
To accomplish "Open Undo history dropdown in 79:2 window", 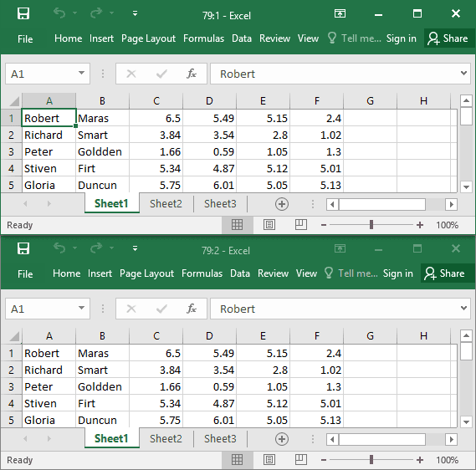I will click(x=74, y=248).
